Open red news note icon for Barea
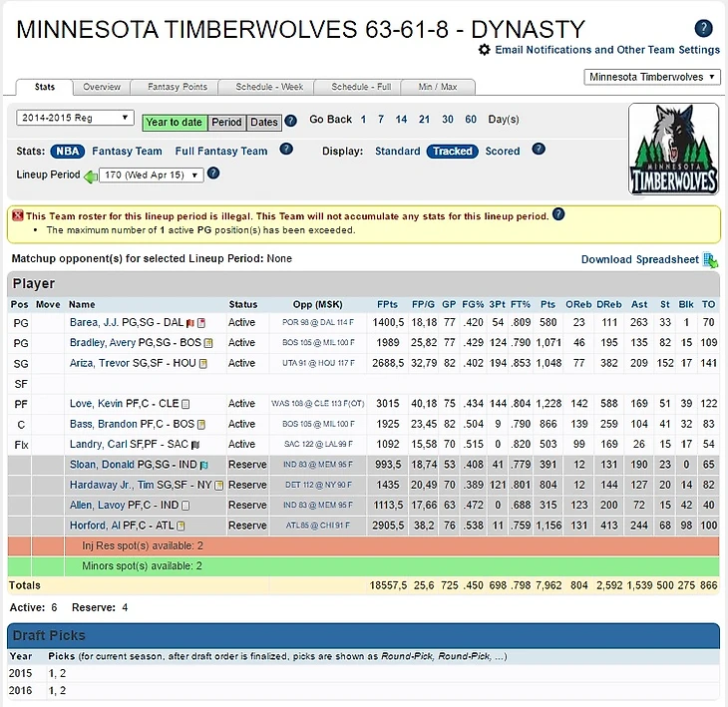This screenshot has width=728, height=707. pos(201,323)
